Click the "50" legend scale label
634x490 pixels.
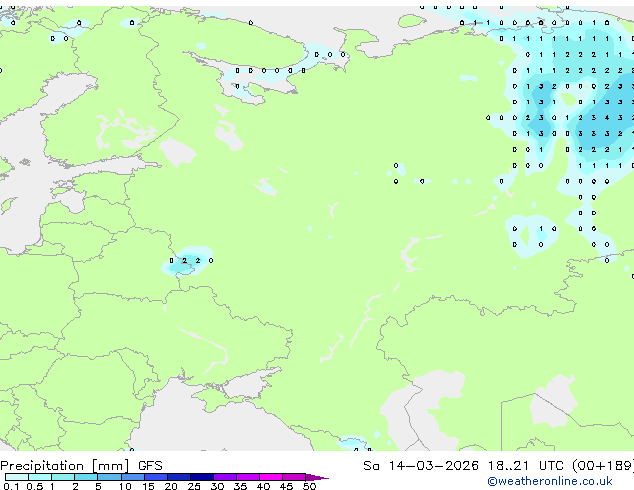[309, 486]
